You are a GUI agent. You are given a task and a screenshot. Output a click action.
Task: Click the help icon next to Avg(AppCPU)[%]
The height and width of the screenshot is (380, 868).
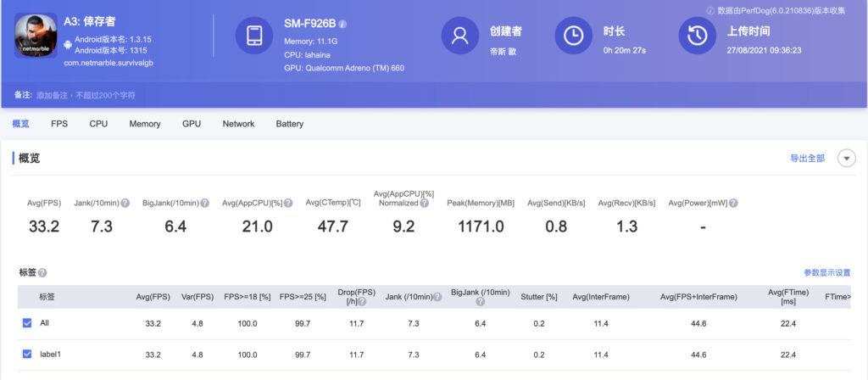coord(288,204)
